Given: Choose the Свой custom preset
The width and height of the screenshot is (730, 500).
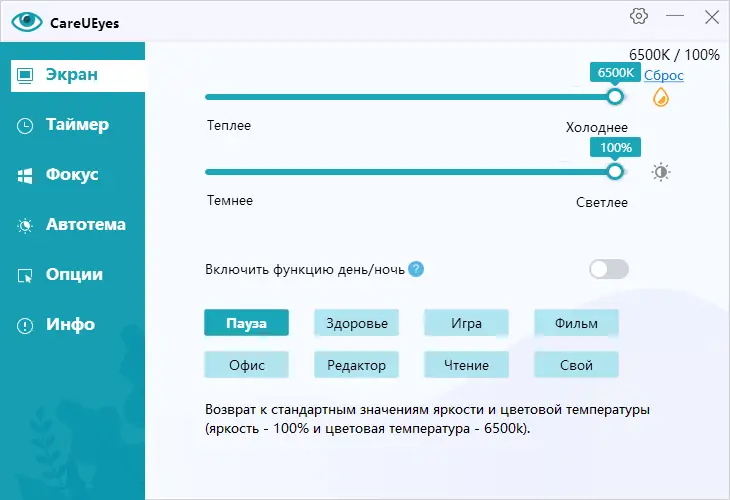Looking at the screenshot, I should coord(576,365).
